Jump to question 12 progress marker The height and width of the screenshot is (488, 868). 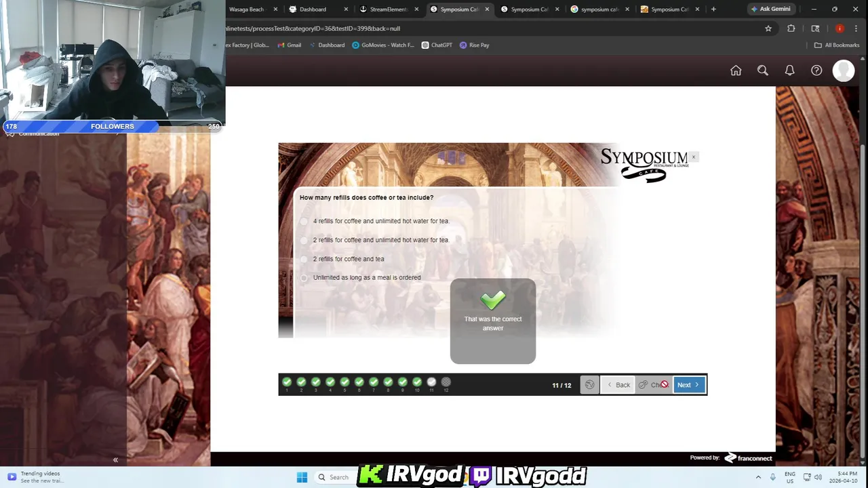446,382
